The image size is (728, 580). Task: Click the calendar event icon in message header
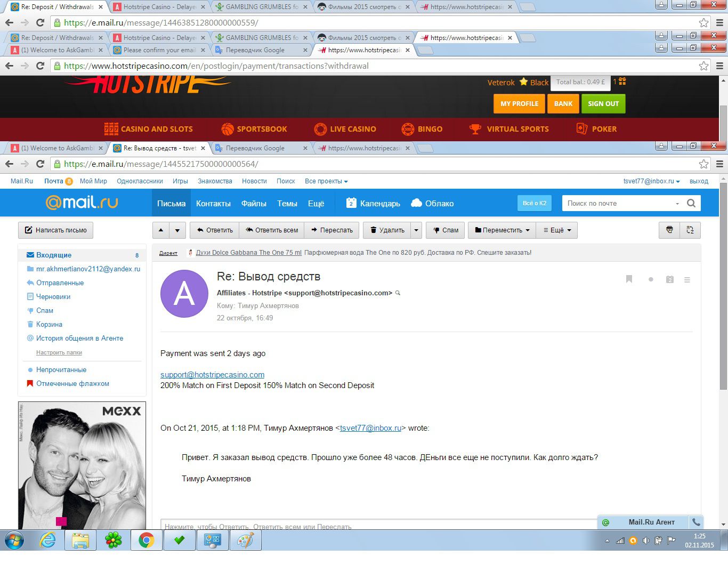[670, 279]
